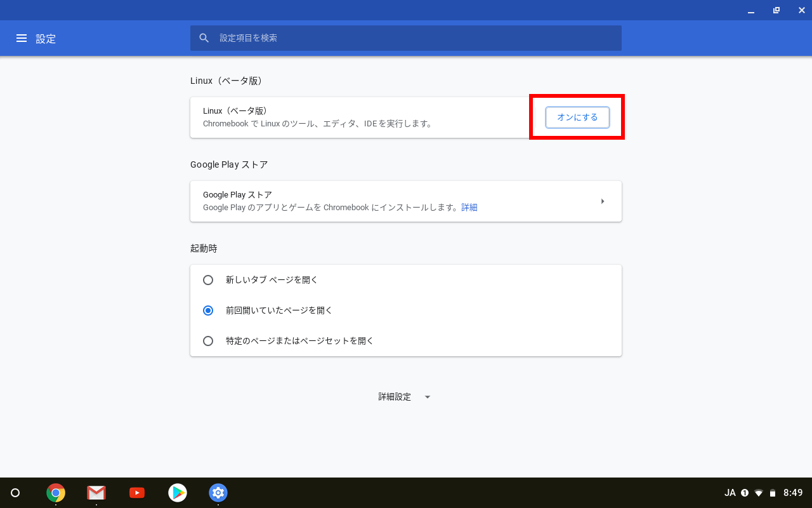The width and height of the screenshot is (812, 508).
Task: Launch Chrome from the shelf
Action: tap(56, 493)
